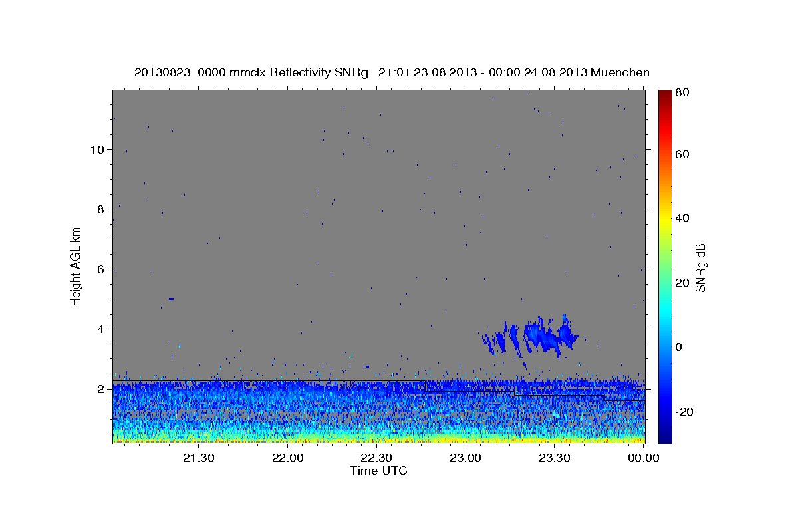Click the 22:00 time tick label
Screen dimensions: 798x532
pyautogui.click(x=288, y=458)
